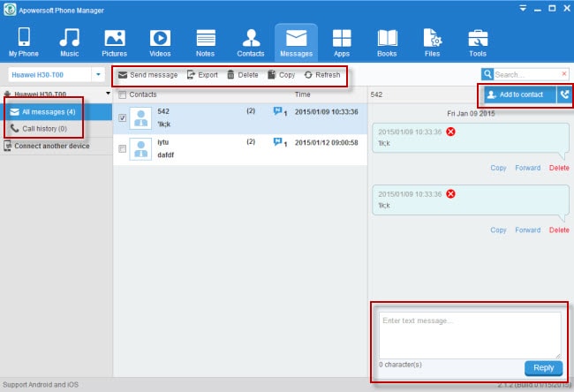Click the Delete toolbar button

point(243,75)
